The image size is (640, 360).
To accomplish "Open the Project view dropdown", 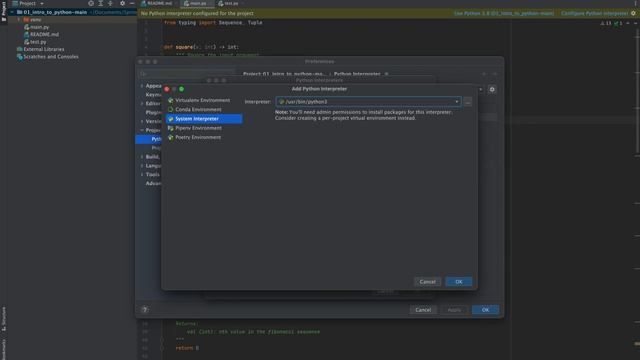I will 42,3.
